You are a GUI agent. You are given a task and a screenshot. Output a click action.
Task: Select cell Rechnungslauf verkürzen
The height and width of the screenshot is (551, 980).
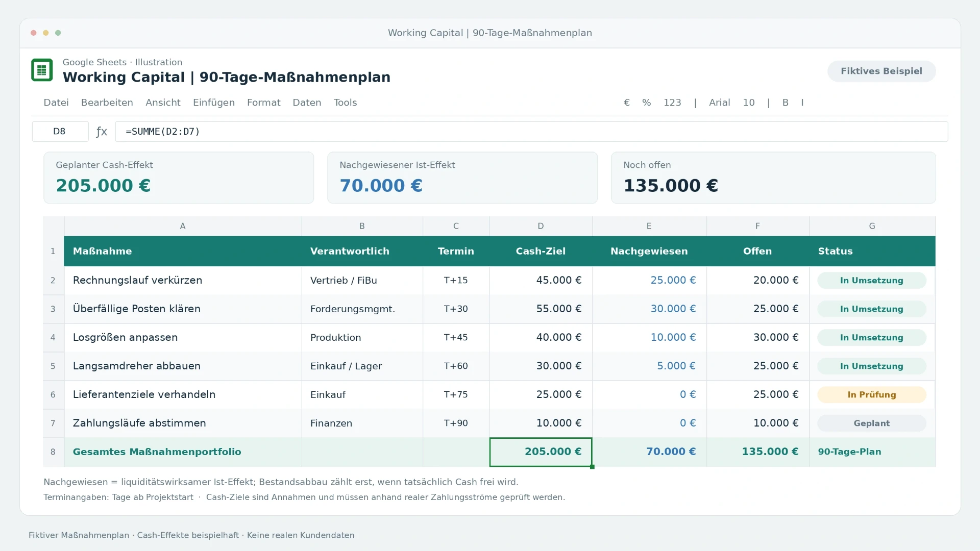pyautogui.click(x=183, y=280)
